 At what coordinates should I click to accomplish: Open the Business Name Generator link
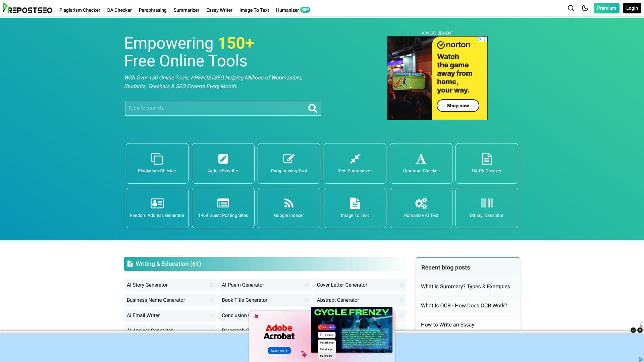[x=170, y=300]
